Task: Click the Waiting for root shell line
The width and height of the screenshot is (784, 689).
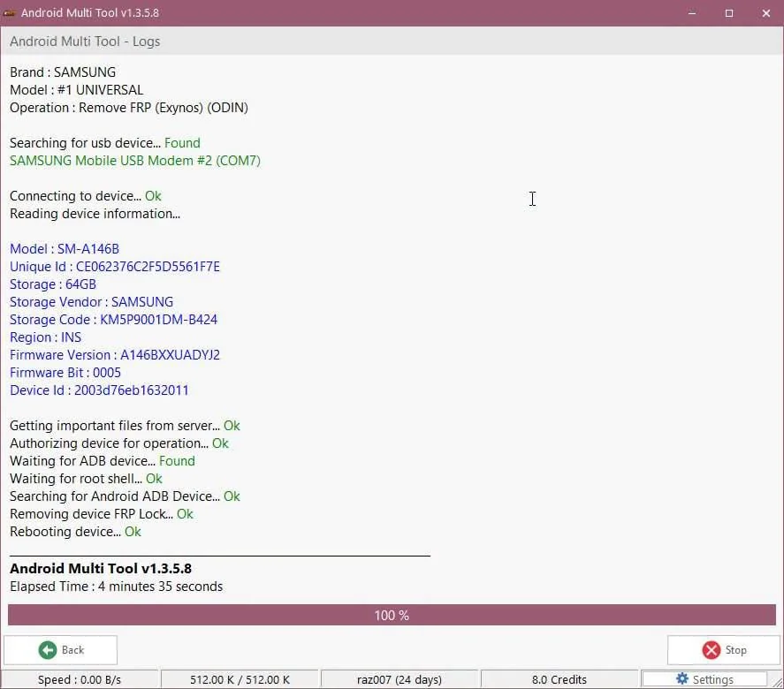Action: (86, 479)
